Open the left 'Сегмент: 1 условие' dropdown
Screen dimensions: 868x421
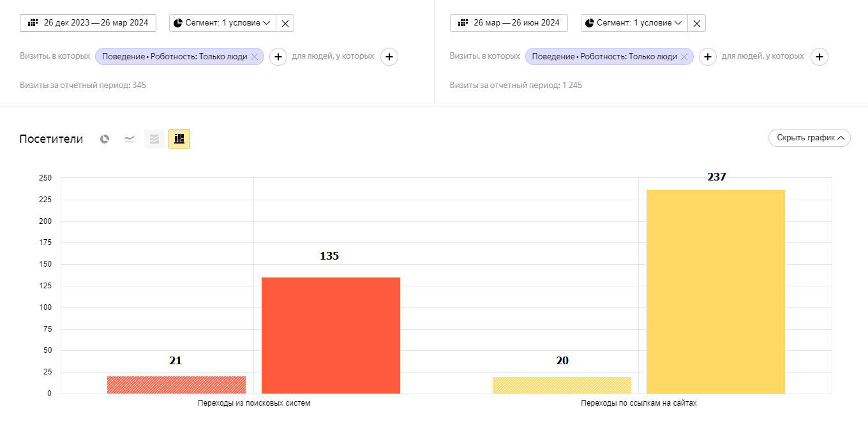coord(223,23)
